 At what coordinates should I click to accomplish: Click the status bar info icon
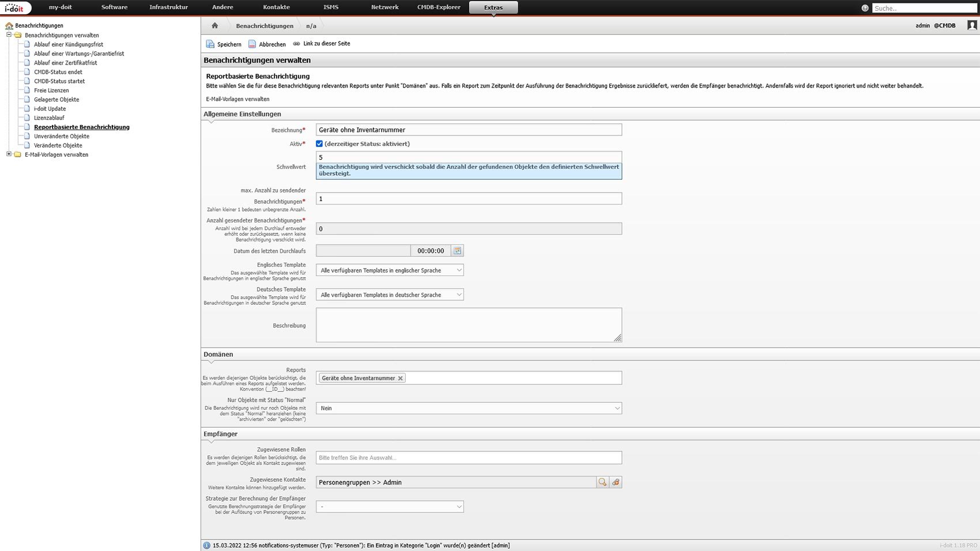point(206,545)
